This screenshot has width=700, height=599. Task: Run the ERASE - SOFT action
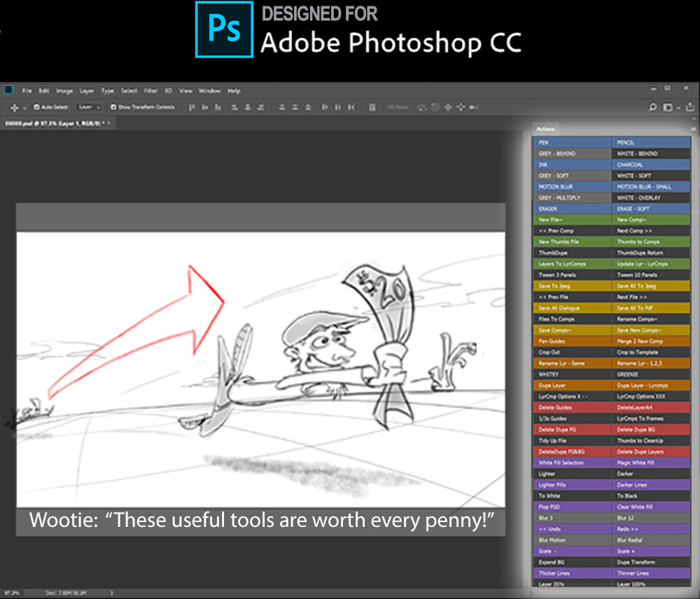[651, 209]
